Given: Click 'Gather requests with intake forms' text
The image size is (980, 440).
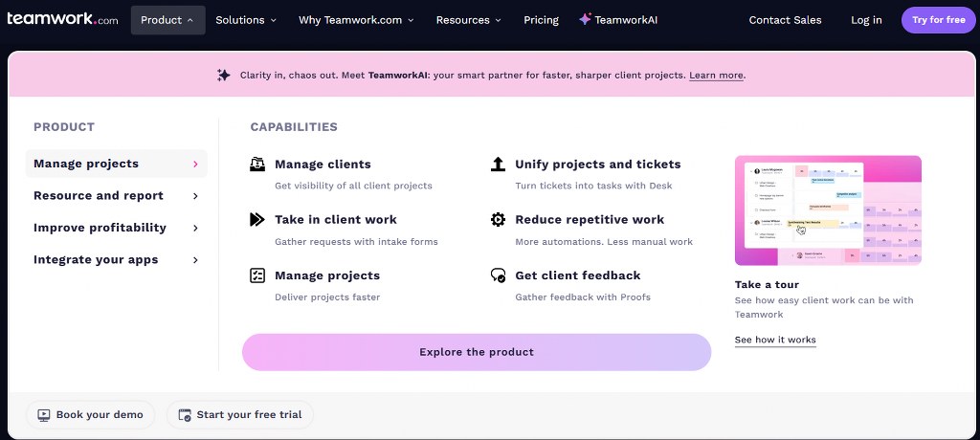Looking at the screenshot, I should point(356,241).
